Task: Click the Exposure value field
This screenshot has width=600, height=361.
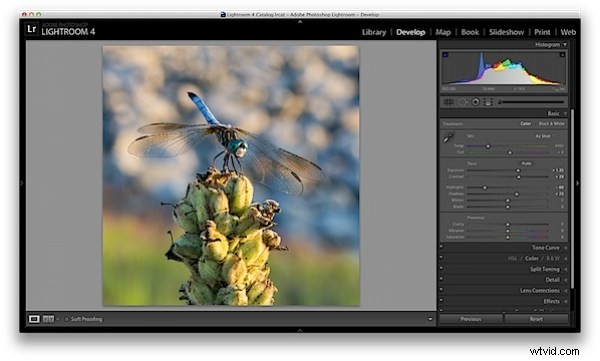Action: 558,170
